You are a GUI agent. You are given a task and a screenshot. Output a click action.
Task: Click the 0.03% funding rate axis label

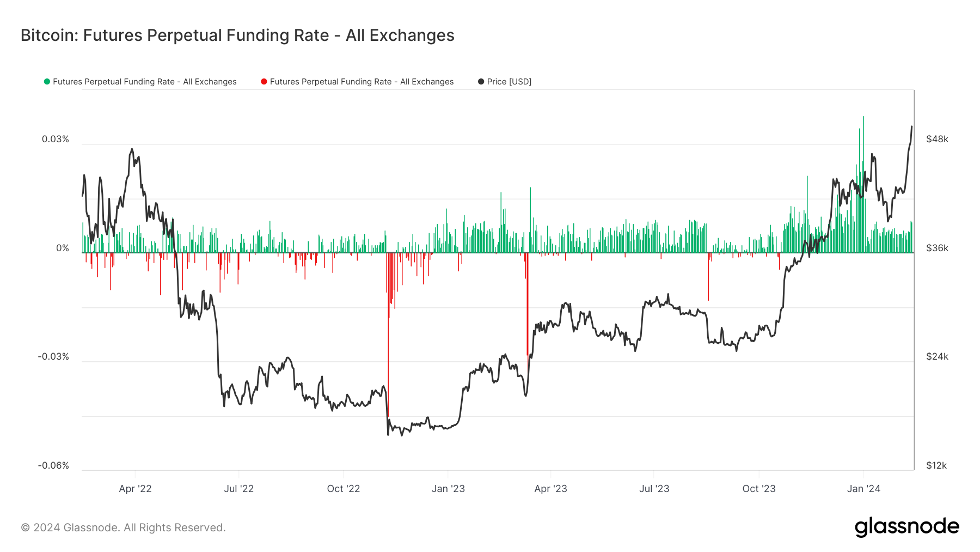point(56,139)
